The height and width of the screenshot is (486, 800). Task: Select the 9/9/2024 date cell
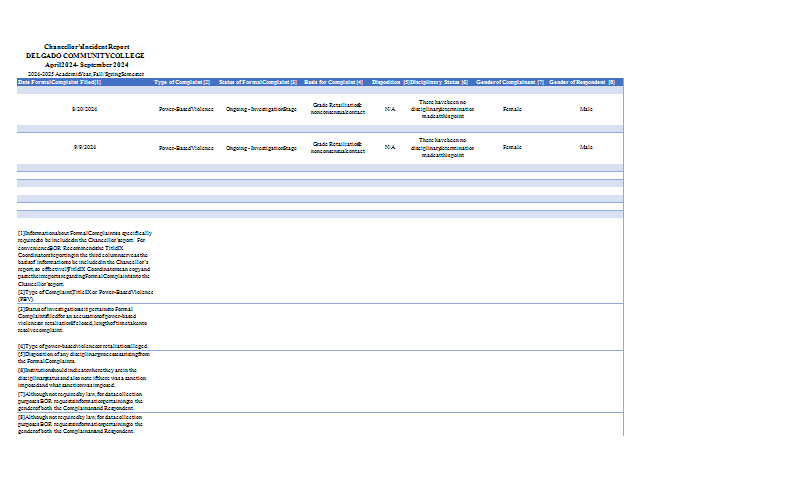84,148
